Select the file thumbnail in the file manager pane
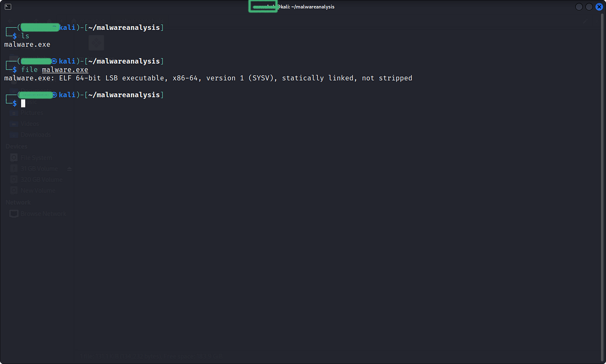The image size is (606, 364). click(96, 42)
